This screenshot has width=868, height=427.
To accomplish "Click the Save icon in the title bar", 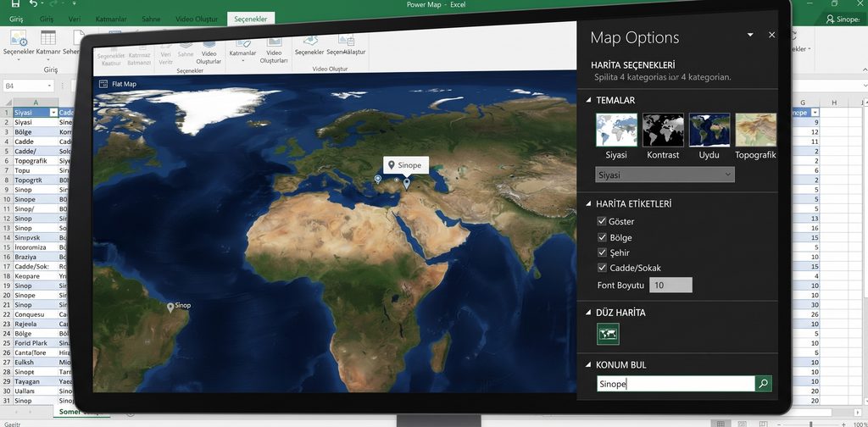I will [14, 4].
